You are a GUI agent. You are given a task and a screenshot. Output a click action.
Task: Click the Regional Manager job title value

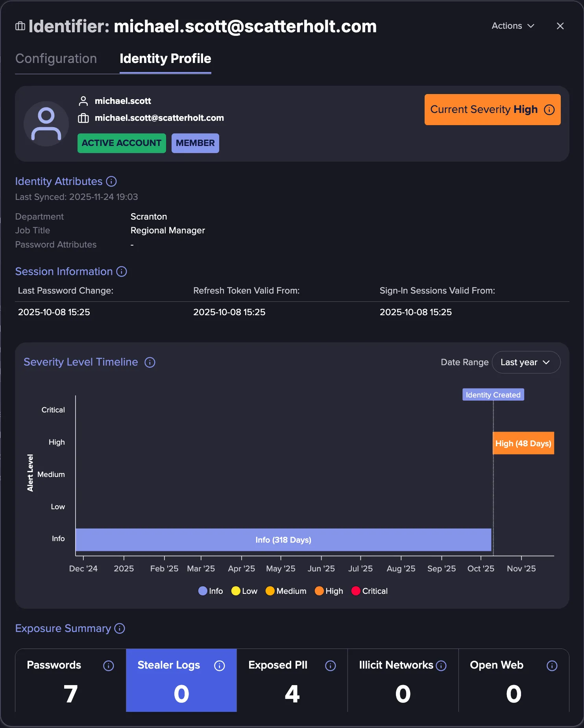168,231
